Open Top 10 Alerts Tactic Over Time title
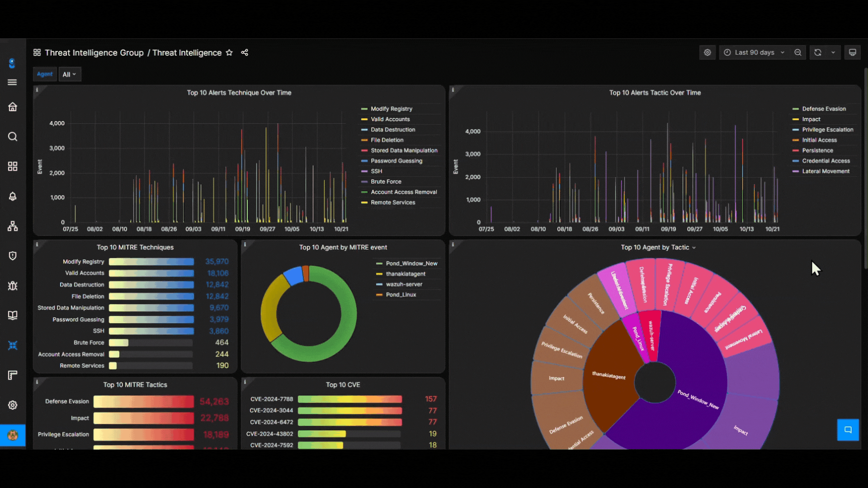 (x=655, y=93)
